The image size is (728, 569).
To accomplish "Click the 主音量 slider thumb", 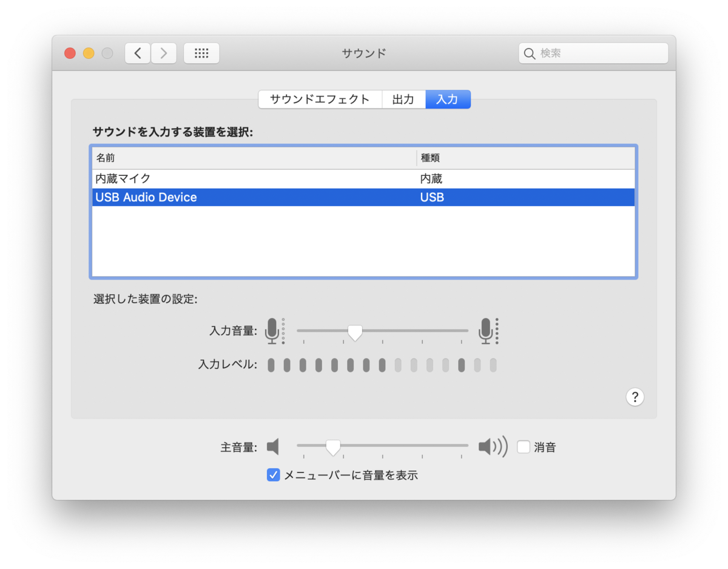I will 333,448.
